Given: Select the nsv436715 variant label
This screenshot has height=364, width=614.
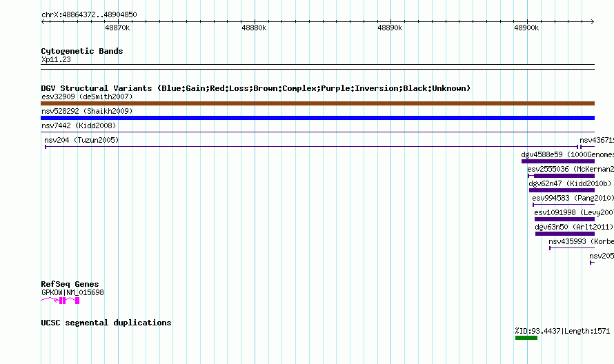Looking at the screenshot, I should click(x=597, y=140).
